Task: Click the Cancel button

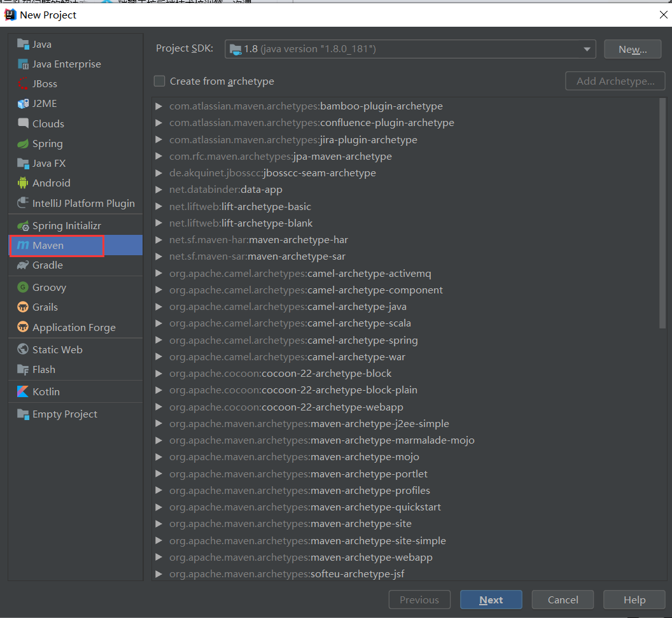Action: [x=563, y=600]
